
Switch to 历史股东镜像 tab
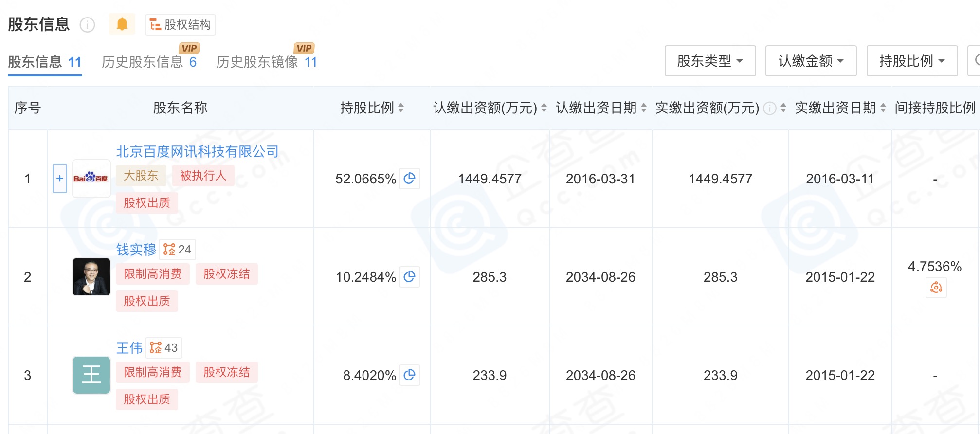point(267,62)
